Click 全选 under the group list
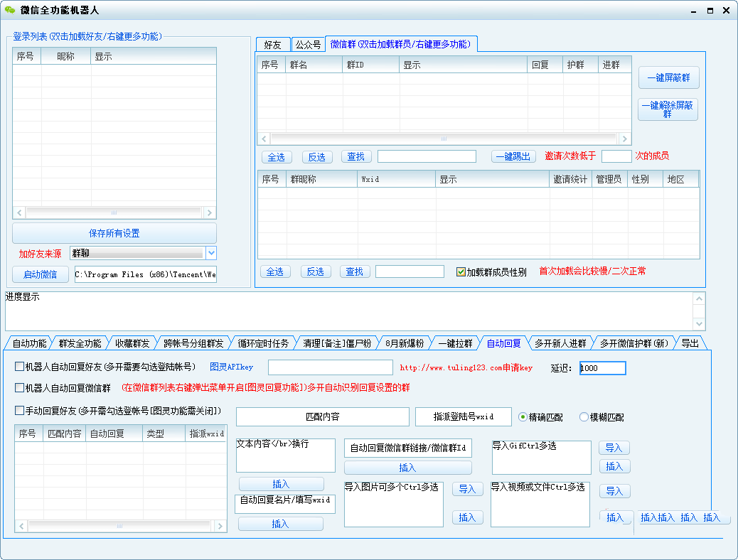This screenshot has height=560, width=738. (x=277, y=157)
